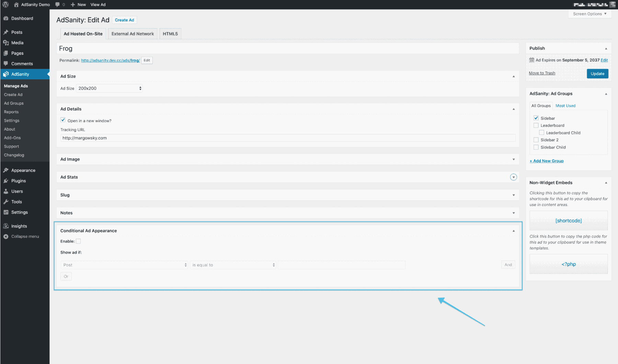This screenshot has width=618, height=364.
Task: Open the Comments section
Action: pyautogui.click(x=22, y=64)
